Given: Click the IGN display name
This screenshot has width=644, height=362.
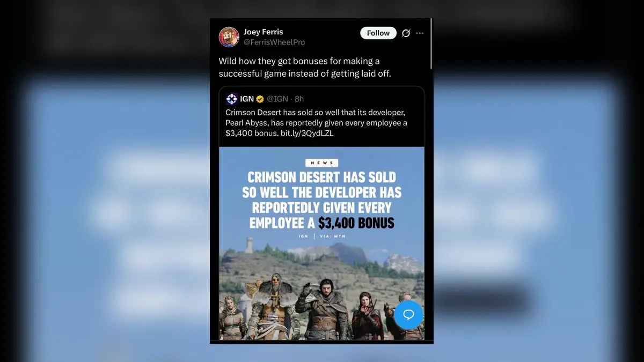Looking at the screenshot, I should click(x=247, y=99).
